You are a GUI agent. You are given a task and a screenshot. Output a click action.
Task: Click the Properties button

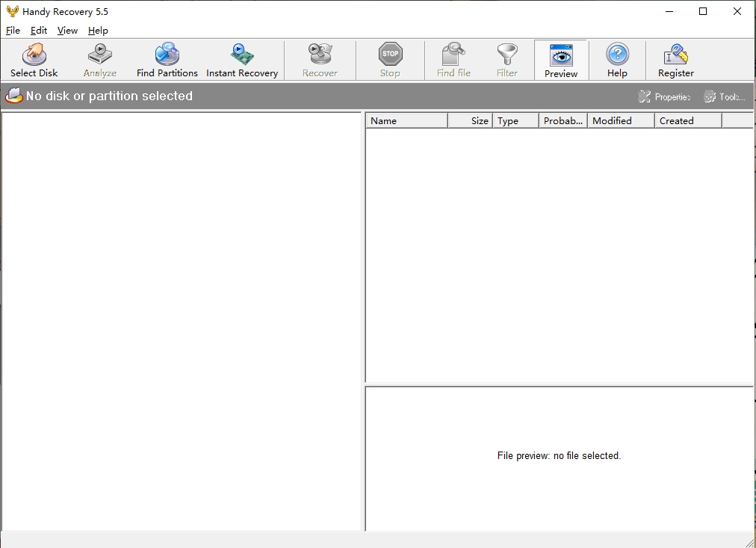[664, 96]
